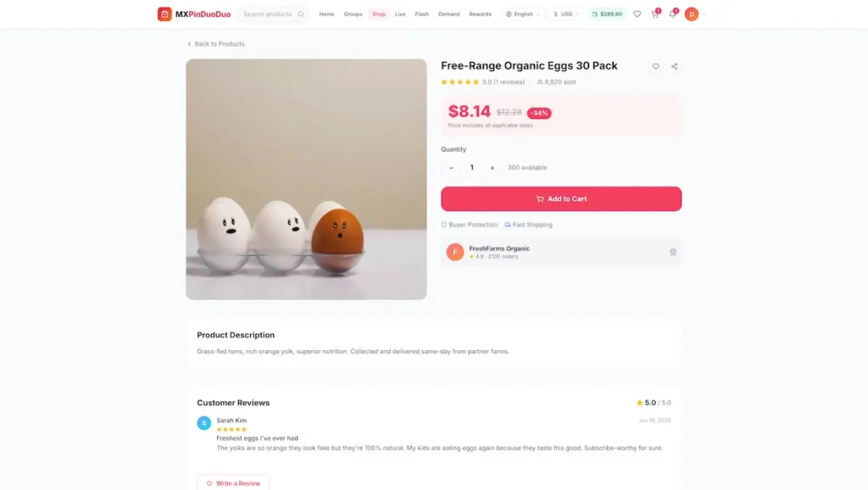Share this product via share icon

pyautogui.click(x=674, y=66)
